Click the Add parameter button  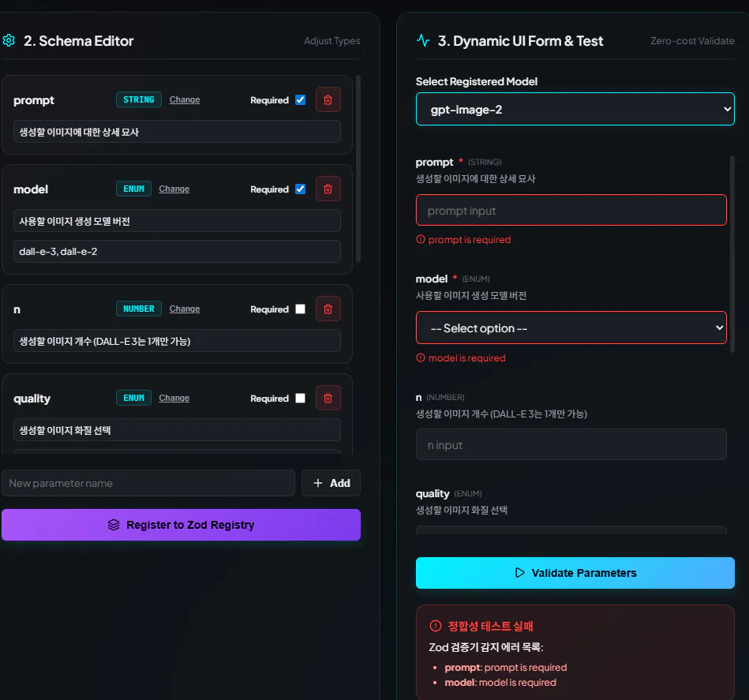pyautogui.click(x=331, y=483)
